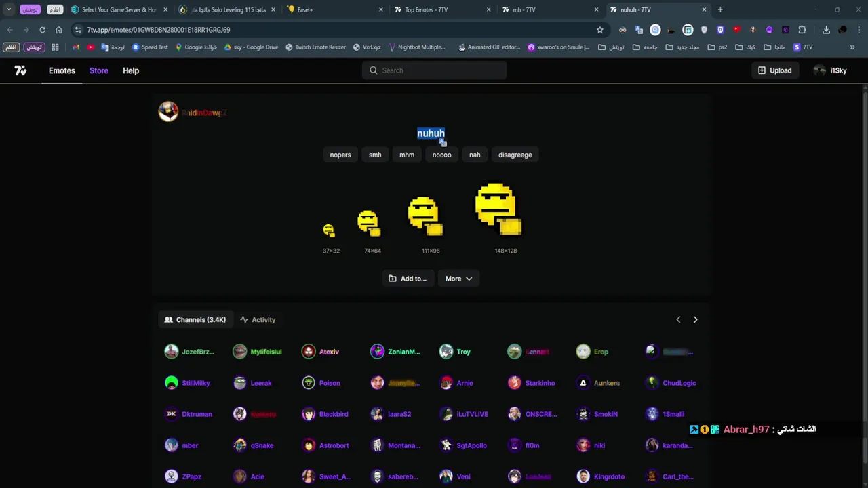Open Speed Test bookmark
Viewport: 868px width, 488px height.
click(x=150, y=47)
